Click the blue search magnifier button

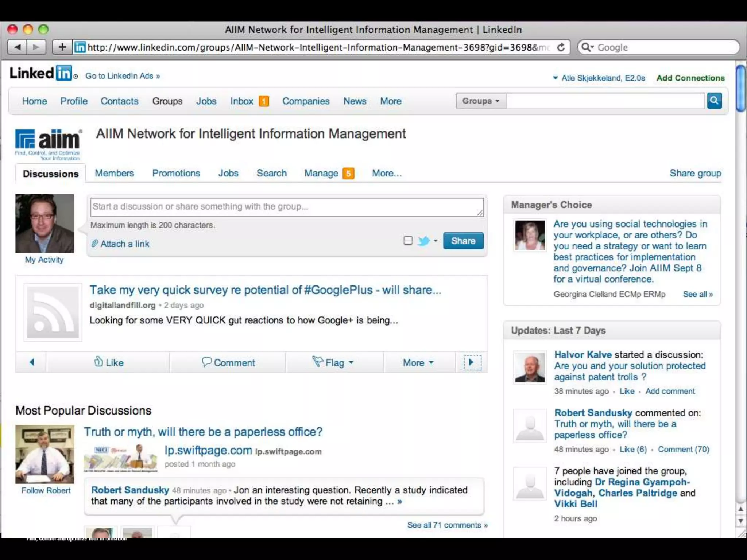(x=714, y=101)
